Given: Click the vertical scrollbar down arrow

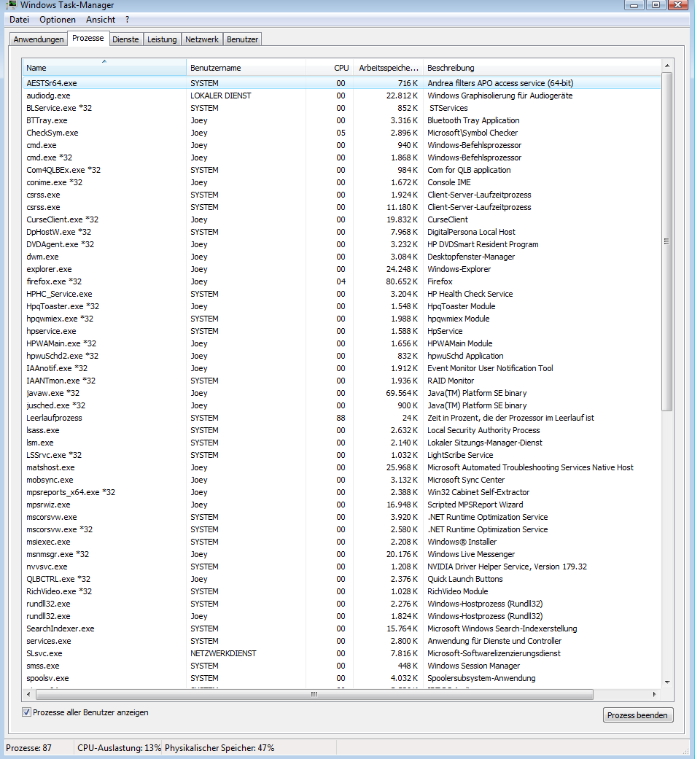Looking at the screenshot, I should (667, 682).
